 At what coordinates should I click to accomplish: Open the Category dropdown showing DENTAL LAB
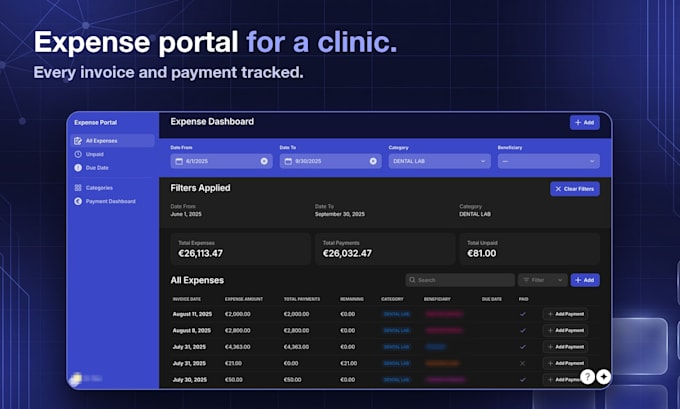point(440,161)
